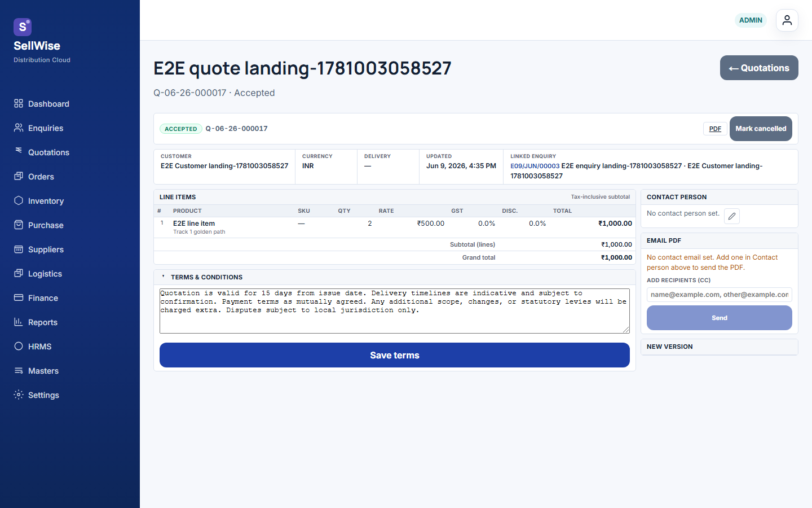Click the Finance menu label
Viewport: 812px width, 508px height.
43,298
